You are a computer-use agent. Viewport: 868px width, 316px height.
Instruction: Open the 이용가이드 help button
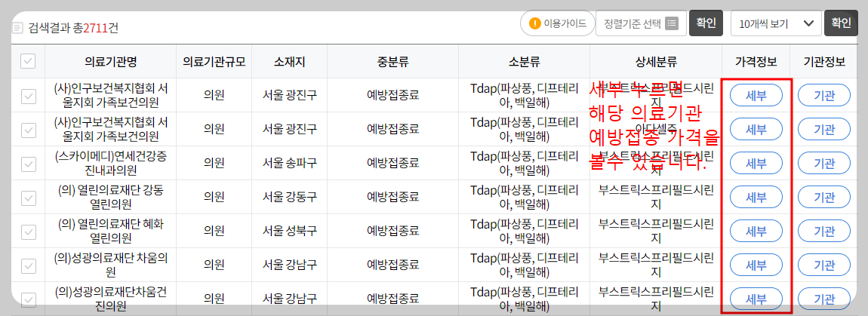(557, 24)
